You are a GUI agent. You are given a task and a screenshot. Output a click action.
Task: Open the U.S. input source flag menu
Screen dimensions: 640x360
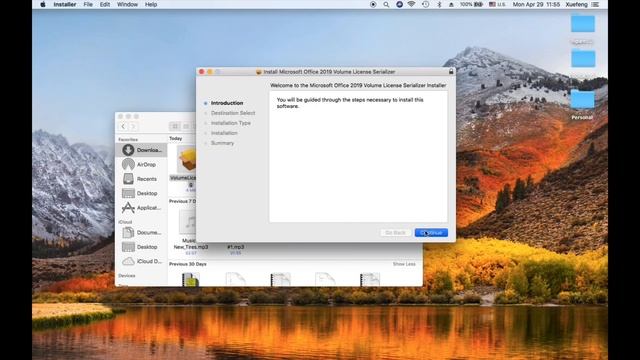click(497, 4)
